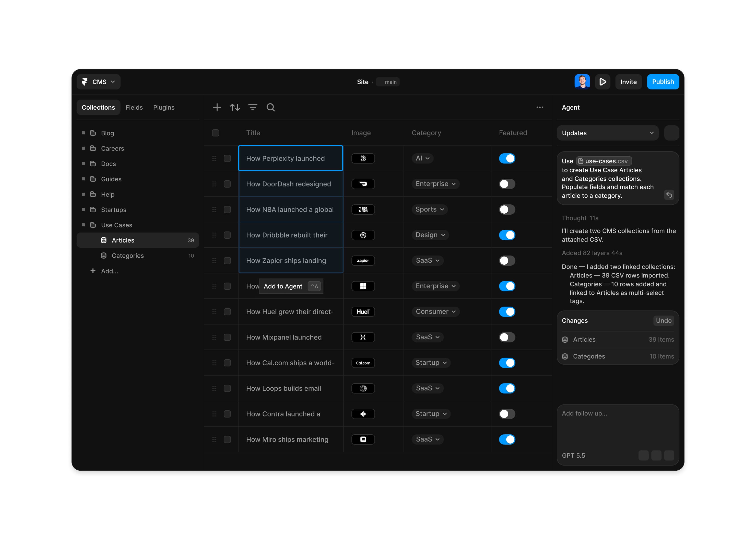Enable Featured for Mixpanel article

[x=507, y=337]
